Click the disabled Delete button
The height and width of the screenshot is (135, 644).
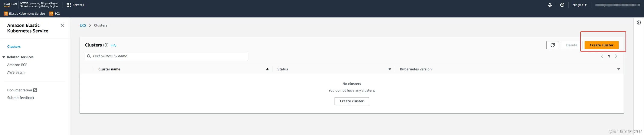572,45
